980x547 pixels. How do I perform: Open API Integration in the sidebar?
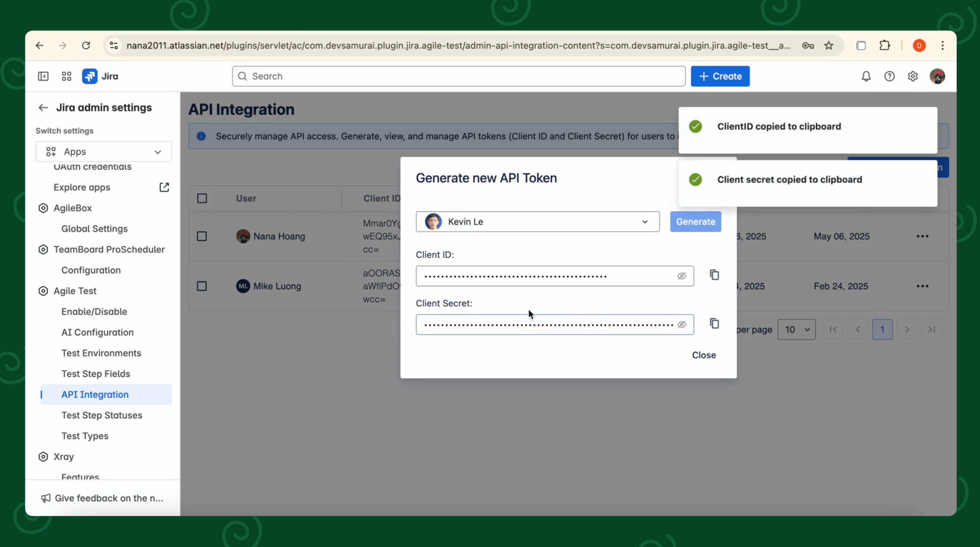(95, 394)
